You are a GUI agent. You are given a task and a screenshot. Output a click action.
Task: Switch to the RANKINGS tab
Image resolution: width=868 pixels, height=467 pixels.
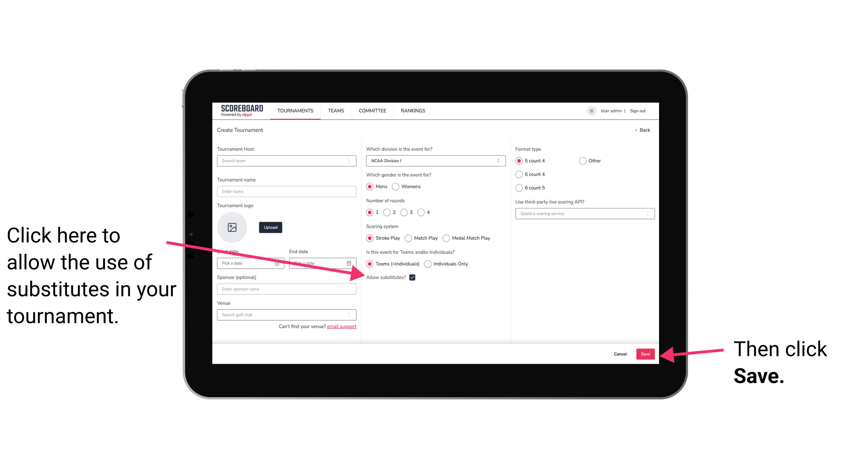[x=413, y=110]
